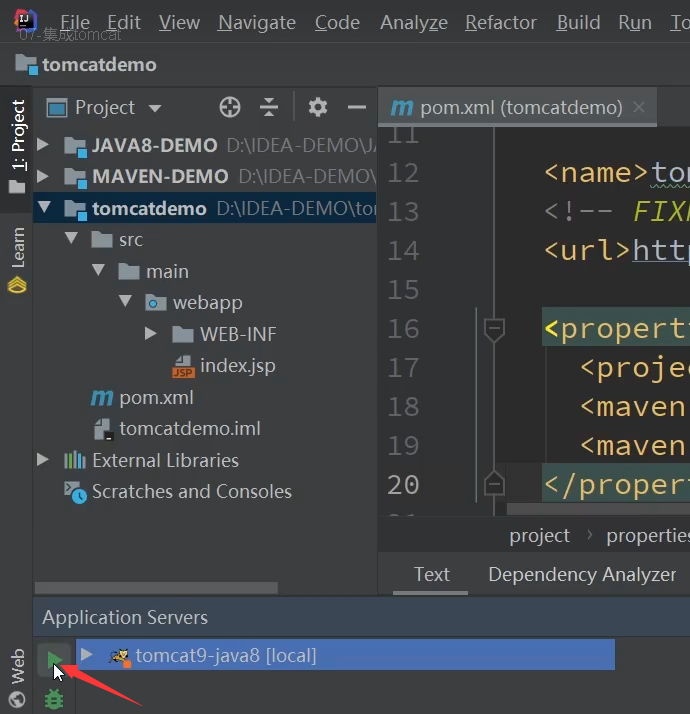Open the View menu
690x714 pixels.
click(x=179, y=22)
